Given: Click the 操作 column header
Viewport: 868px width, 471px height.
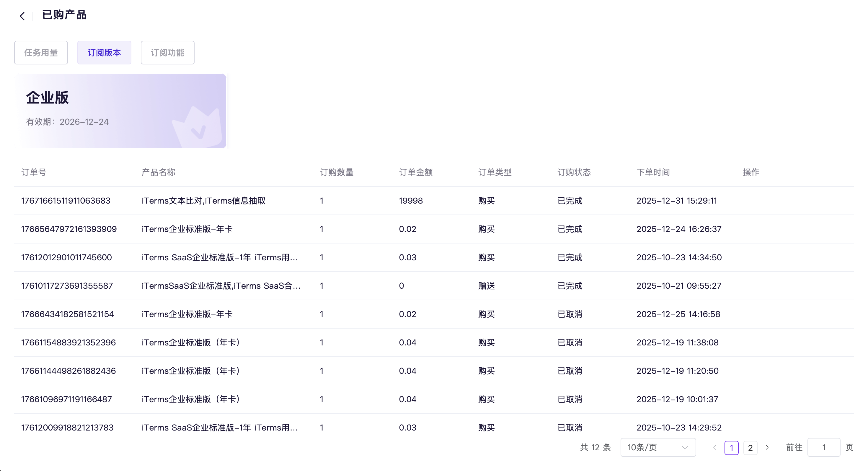Looking at the screenshot, I should click(750, 172).
